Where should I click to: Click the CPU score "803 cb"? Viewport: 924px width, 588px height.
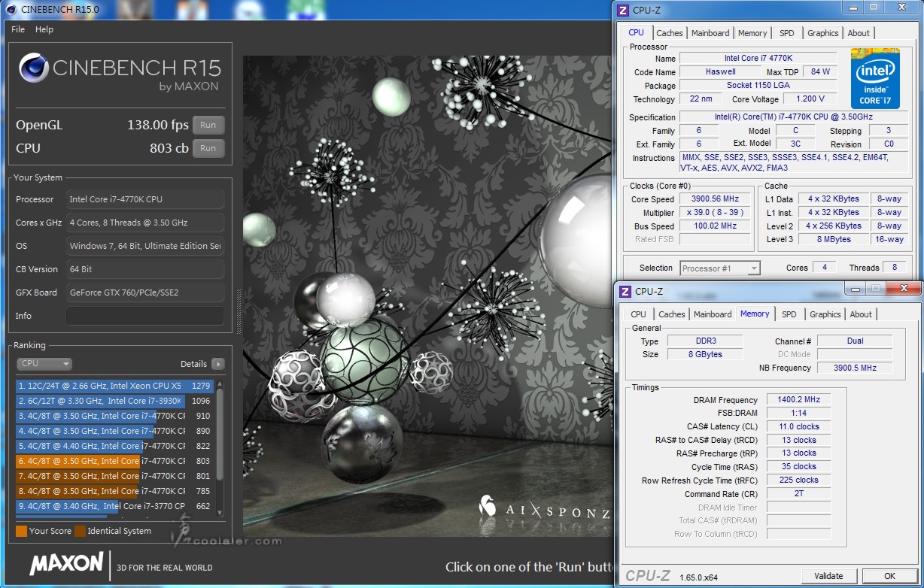click(169, 148)
